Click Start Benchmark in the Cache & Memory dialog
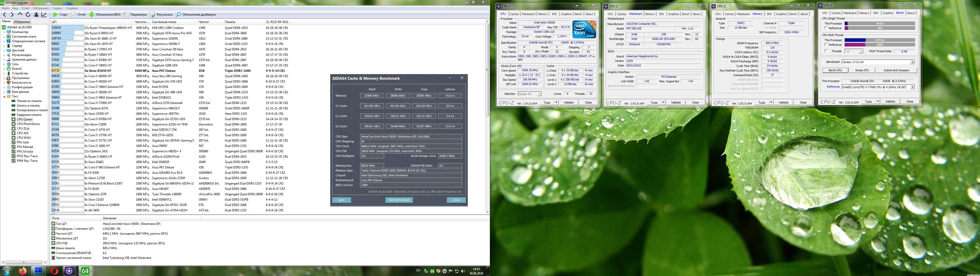This screenshot has width=980, height=276. coord(399,200)
